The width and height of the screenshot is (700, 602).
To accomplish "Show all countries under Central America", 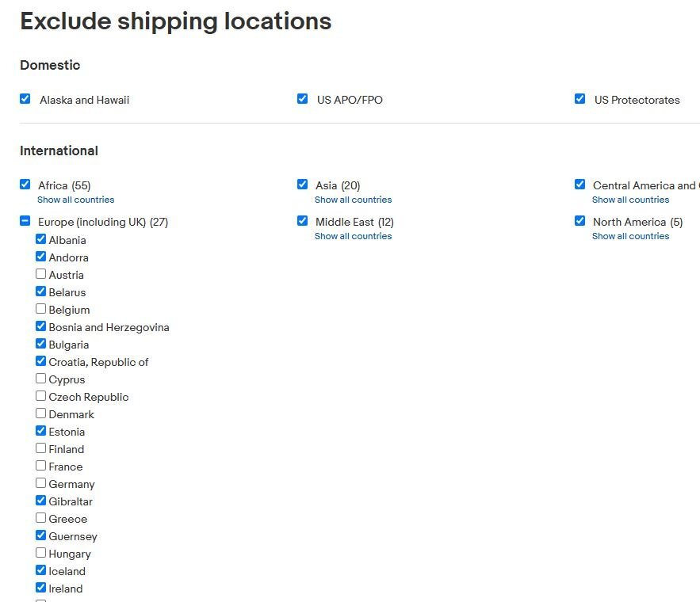I will tap(630, 200).
